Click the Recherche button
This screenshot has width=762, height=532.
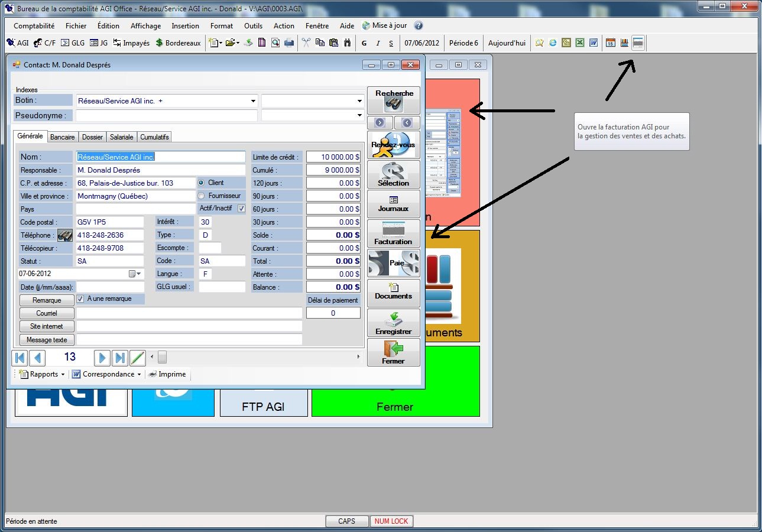pyautogui.click(x=394, y=100)
